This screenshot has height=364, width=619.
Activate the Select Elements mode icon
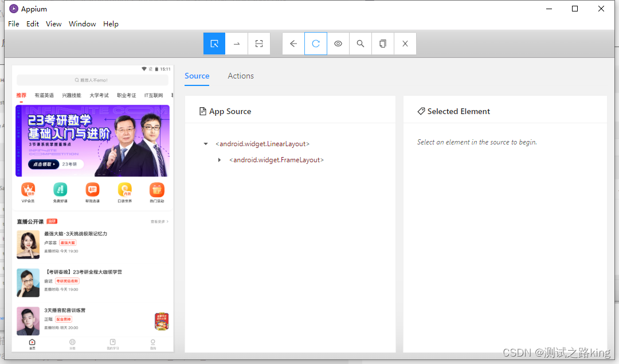coord(214,44)
